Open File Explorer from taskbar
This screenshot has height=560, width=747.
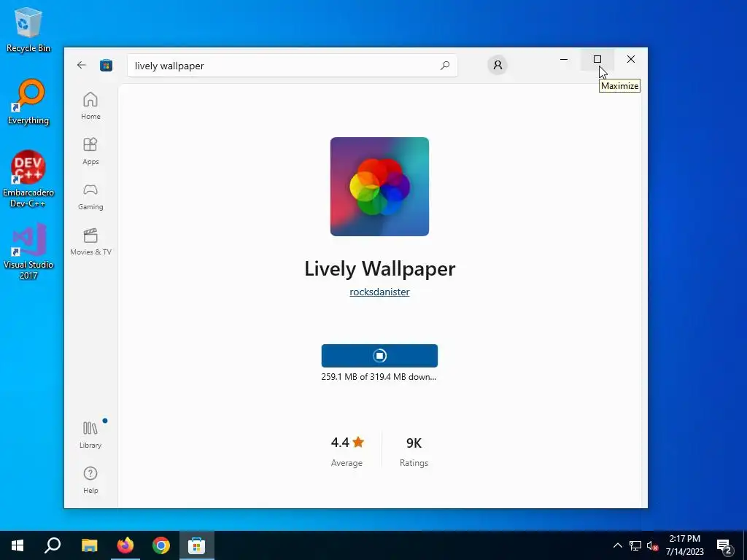point(89,545)
